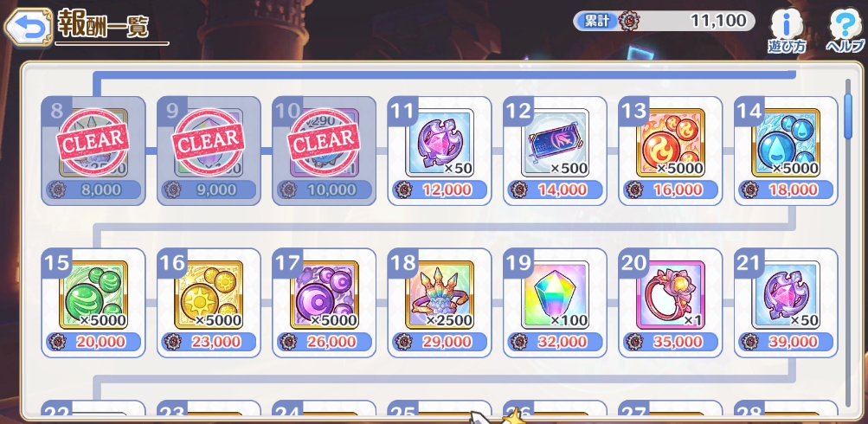The image size is (868, 424).
Task: Select reward 12 blue ticket ×500
Action: click(556, 143)
